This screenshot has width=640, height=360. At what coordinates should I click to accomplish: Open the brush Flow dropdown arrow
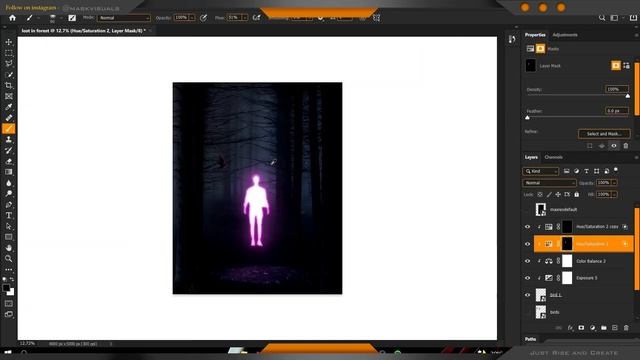244,18
